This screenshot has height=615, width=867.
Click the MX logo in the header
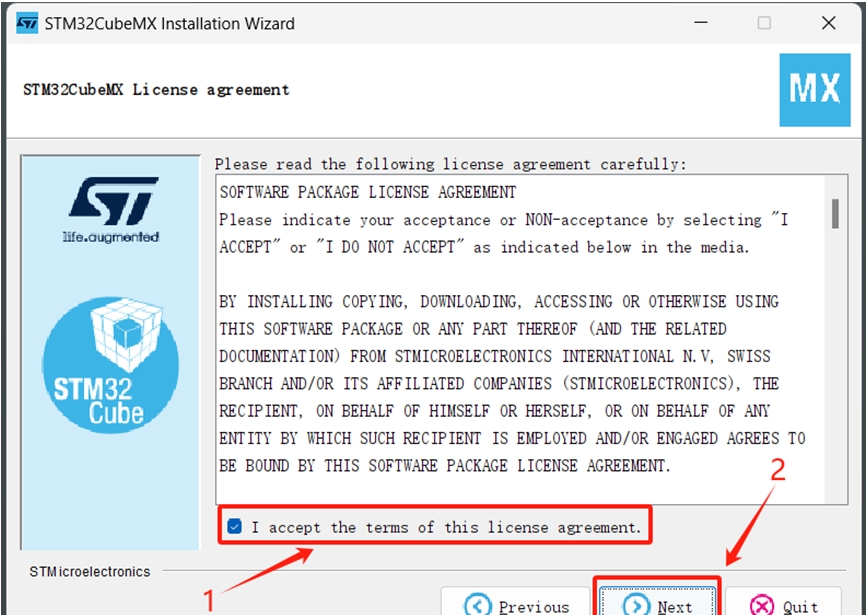point(814,90)
